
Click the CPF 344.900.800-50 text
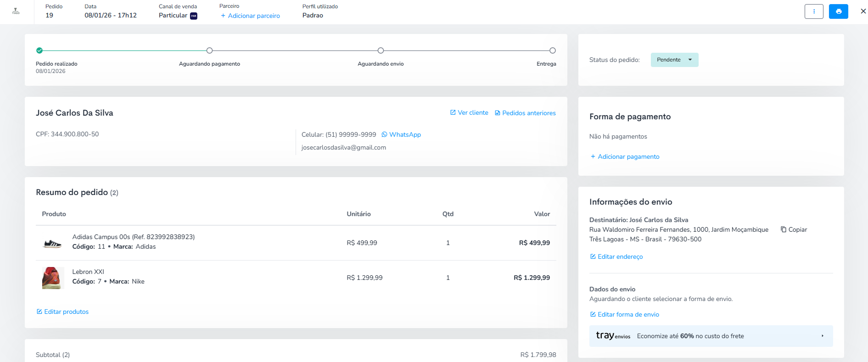tap(67, 134)
